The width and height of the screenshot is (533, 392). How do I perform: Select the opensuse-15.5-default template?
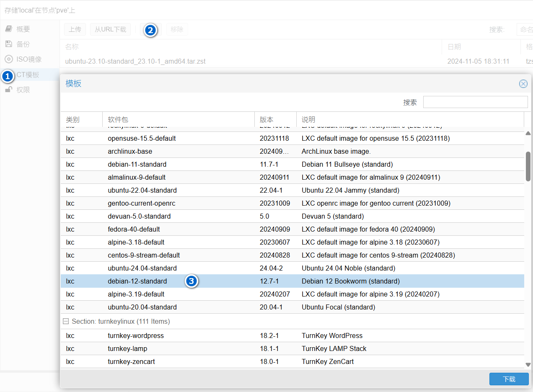pyautogui.click(x=292, y=138)
